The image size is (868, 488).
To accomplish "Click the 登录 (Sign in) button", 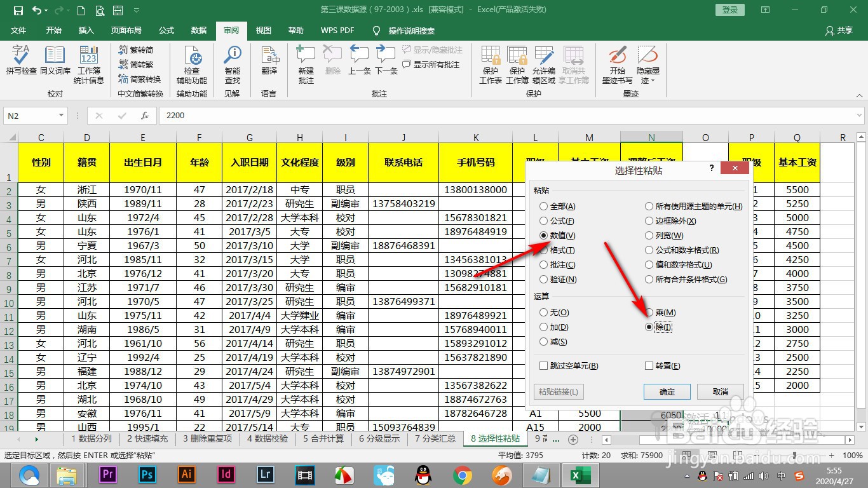I will point(729,10).
